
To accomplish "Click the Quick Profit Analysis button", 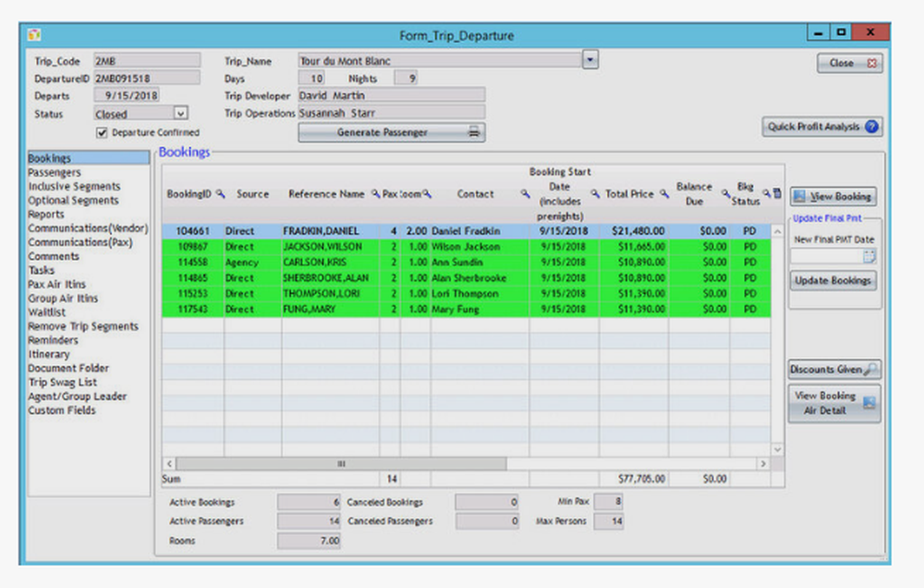I will [x=822, y=127].
